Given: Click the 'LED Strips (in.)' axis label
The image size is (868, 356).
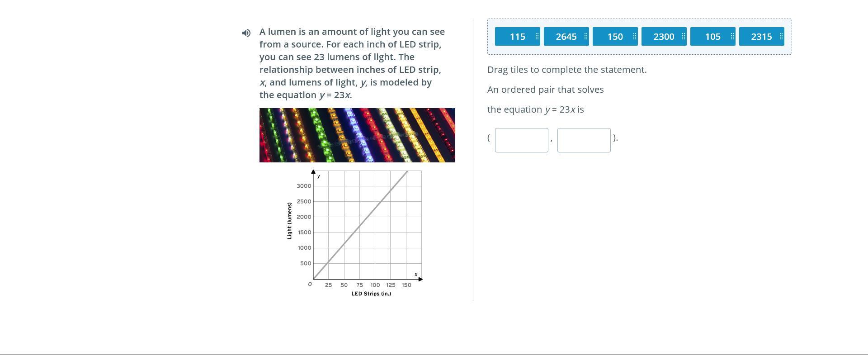Looking at the screenshot, I should (371, 294).
